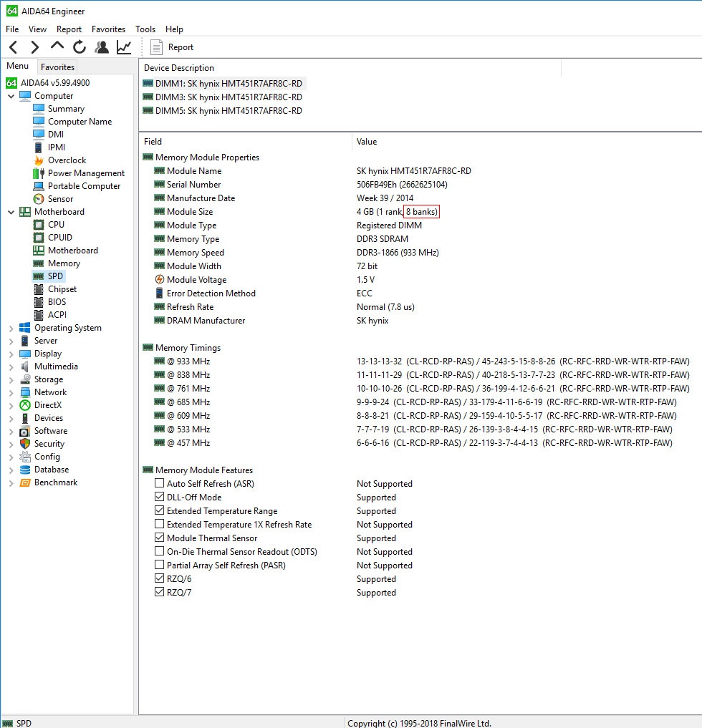Toggle On-Die Thermal Sensor Readout checkbox

pos(159,551)
